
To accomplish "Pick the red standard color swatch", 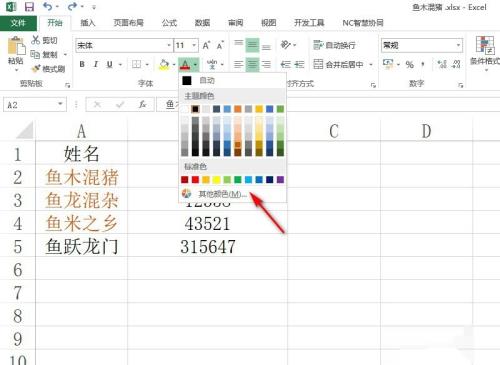I will pos(195,180).
